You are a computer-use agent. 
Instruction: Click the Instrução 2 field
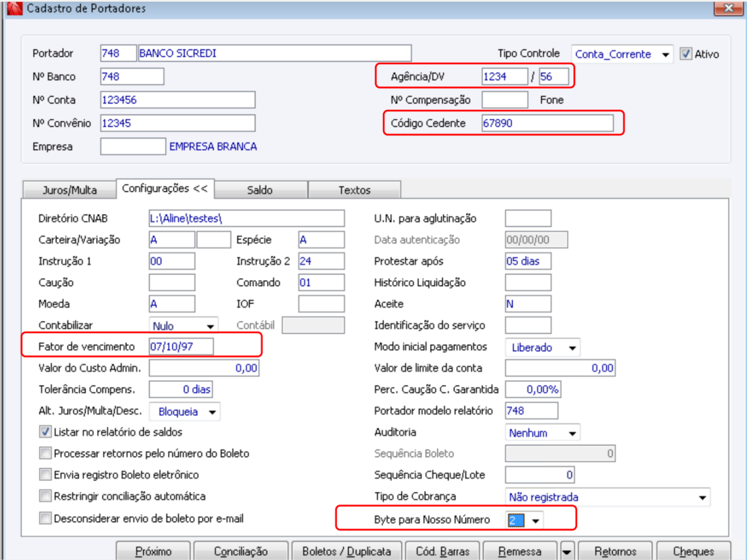tap(321, 261)
